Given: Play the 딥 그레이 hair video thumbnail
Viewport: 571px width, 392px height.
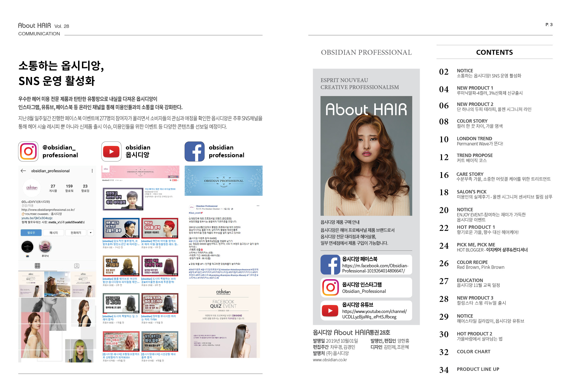Looking at the screenshot, I should point(121,303).
